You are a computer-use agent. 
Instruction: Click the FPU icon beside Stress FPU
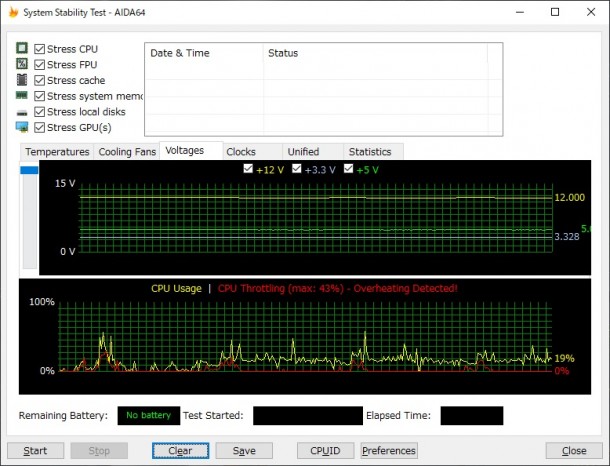point(22,65)
